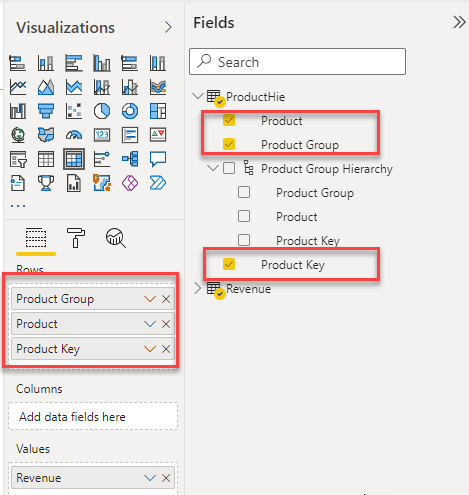Collapse the Fields pane double chevron

click(459, 22)
